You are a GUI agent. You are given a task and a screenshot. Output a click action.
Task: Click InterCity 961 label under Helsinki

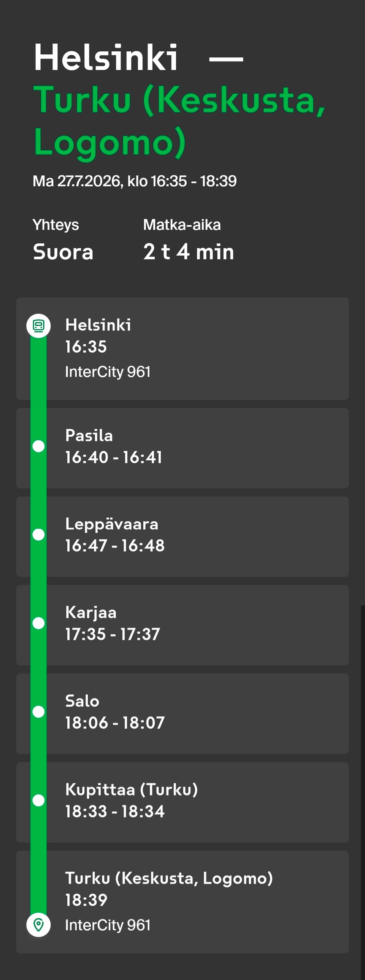(108, 372)
